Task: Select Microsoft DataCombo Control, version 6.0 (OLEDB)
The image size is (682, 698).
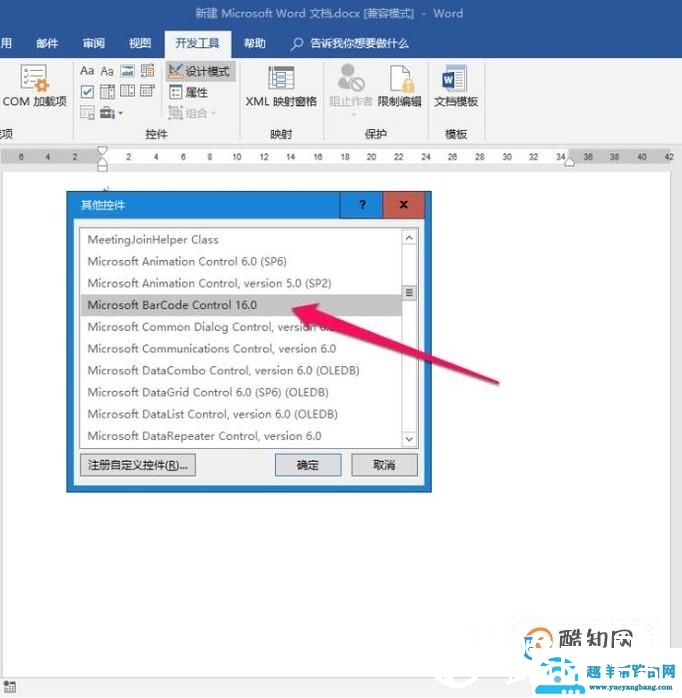Action: pyautogui.click(x=241, y=370)
